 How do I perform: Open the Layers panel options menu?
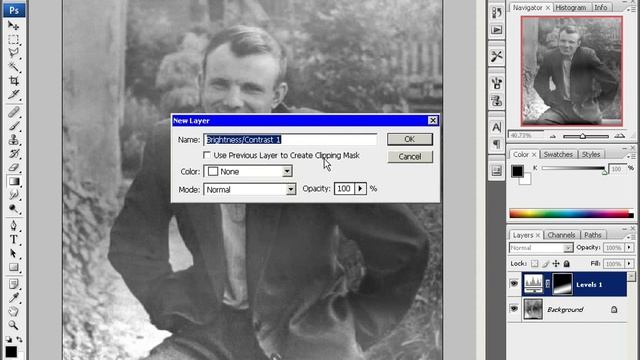pyautogui.click(x=632, y=237)
